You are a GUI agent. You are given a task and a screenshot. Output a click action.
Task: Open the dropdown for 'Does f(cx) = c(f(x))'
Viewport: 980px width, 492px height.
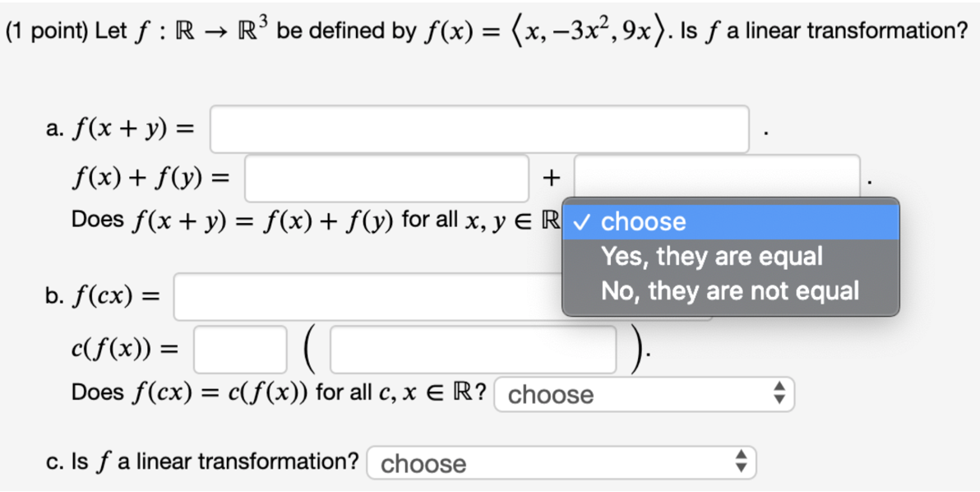tap(645, 394)
